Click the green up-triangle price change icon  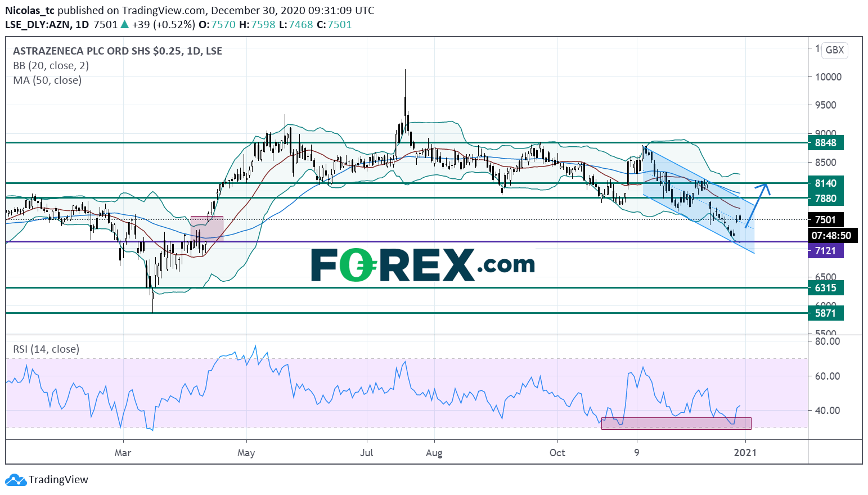[124, 25]
